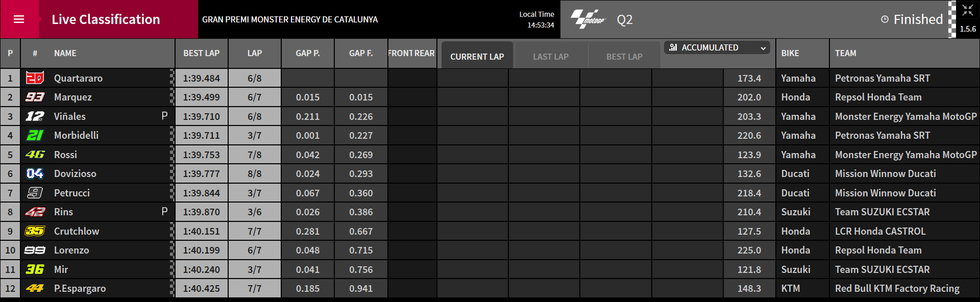Image resolution: width=980 pixels, height=302 pixels.
Task: Collapse the fullscreen view icon
Action: tap(968, 10)
